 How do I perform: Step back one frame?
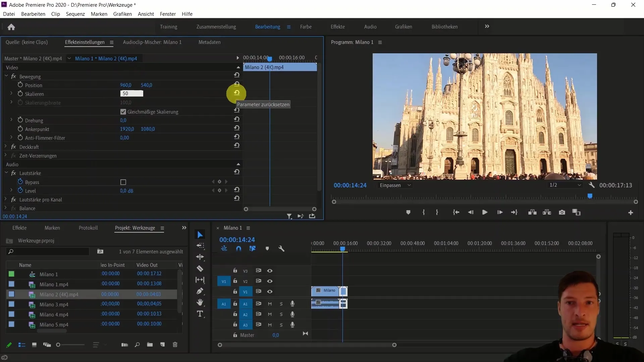click(471, 213)
